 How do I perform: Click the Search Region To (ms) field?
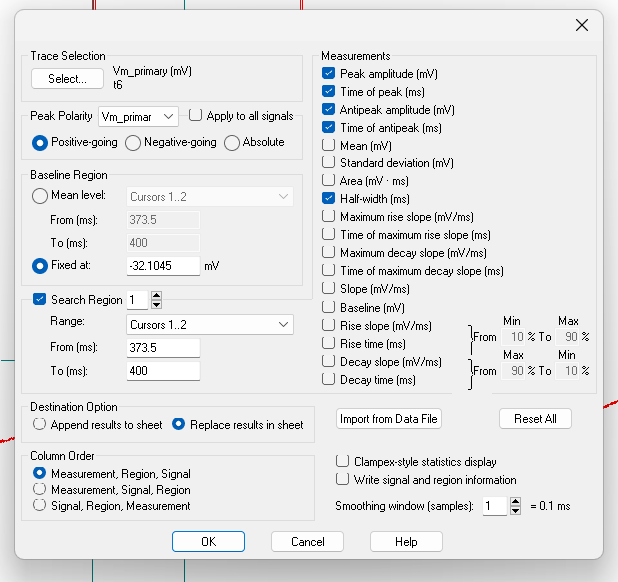pyautogui.click(x=163, y=371)
